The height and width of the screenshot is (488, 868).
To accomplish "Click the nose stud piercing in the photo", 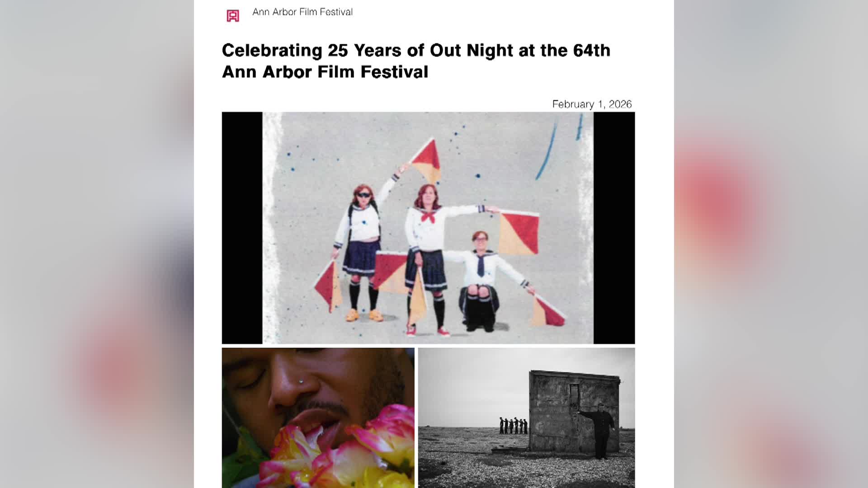I will [x=300, y=382].
